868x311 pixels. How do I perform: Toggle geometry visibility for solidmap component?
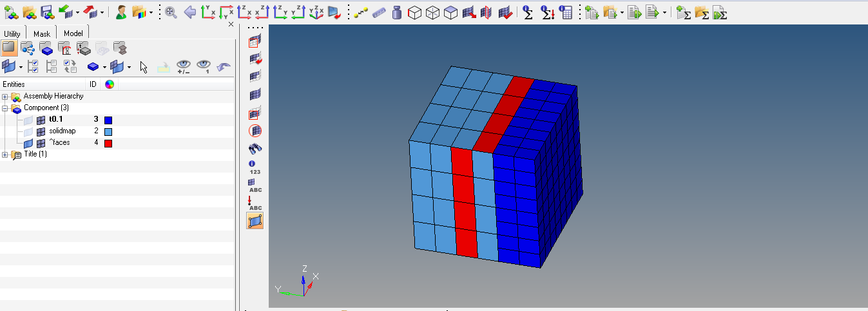click(x=28, y=131)
